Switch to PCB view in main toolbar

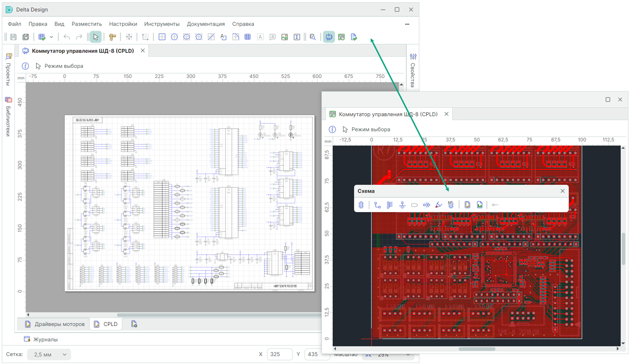coord(342,37)
